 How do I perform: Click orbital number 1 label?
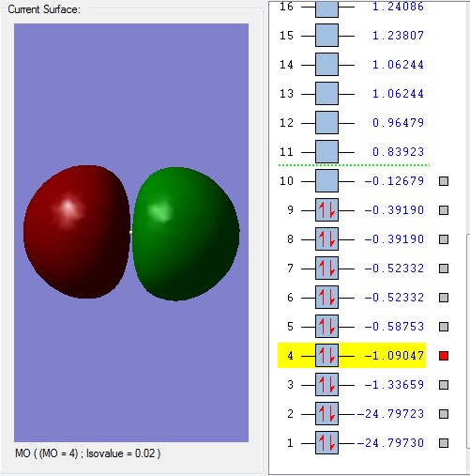(x=291, y=443)
